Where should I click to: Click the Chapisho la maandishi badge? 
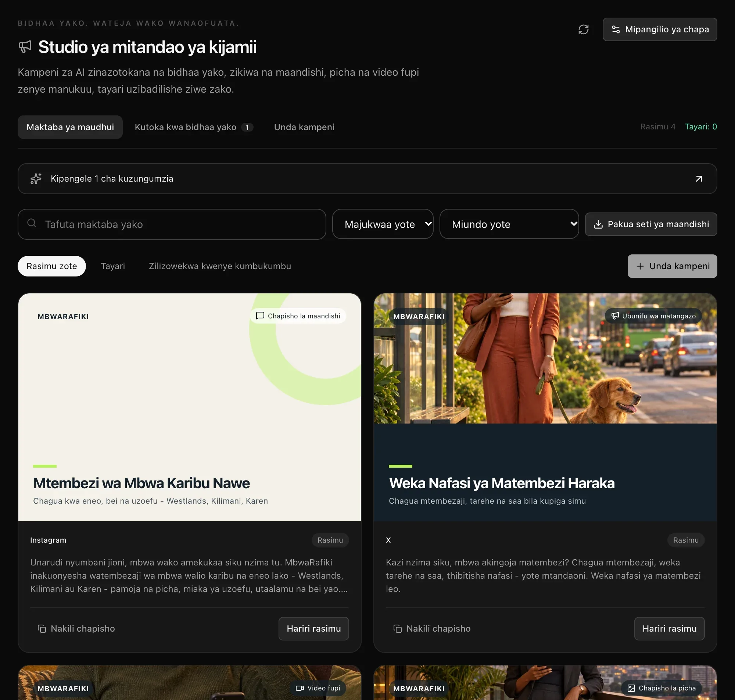[x=298, y=316]
